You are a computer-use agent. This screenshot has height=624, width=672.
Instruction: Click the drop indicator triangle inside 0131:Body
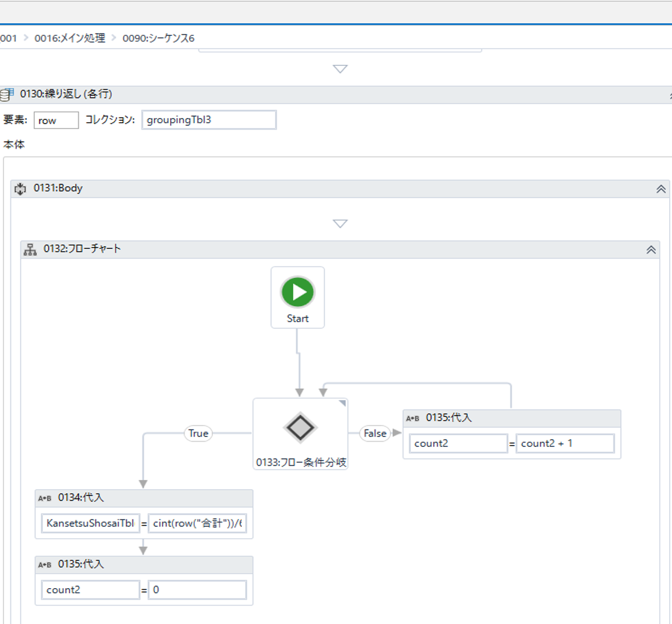340,223
